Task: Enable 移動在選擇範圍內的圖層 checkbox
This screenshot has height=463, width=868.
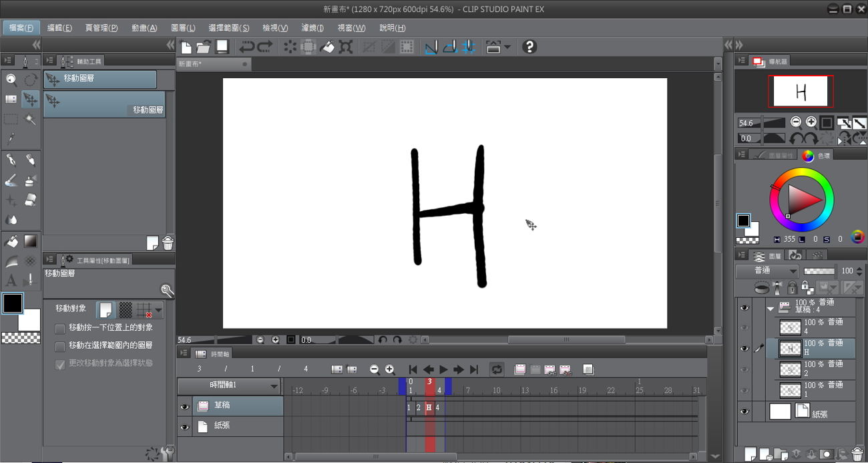Action: tap(60, 346)
